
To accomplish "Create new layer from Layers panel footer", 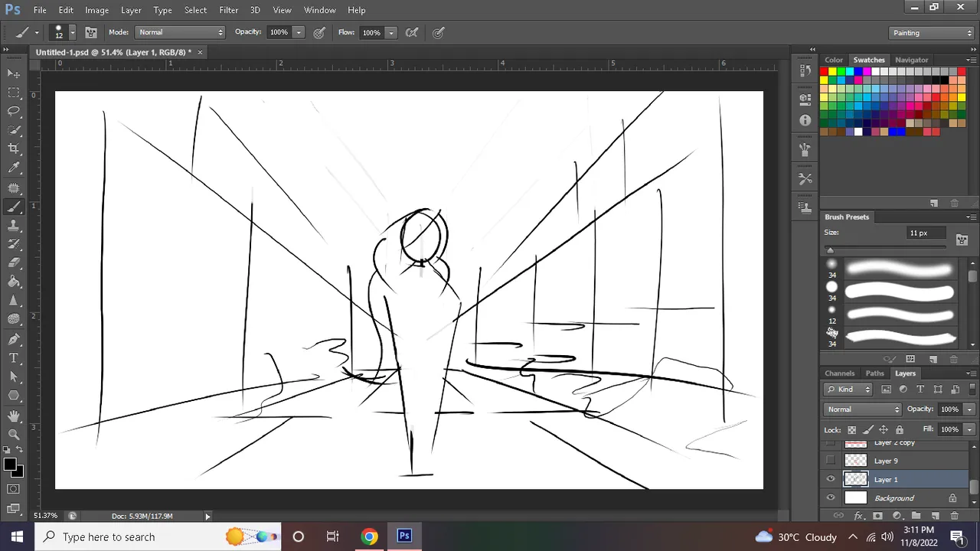I will coord(935,516).
